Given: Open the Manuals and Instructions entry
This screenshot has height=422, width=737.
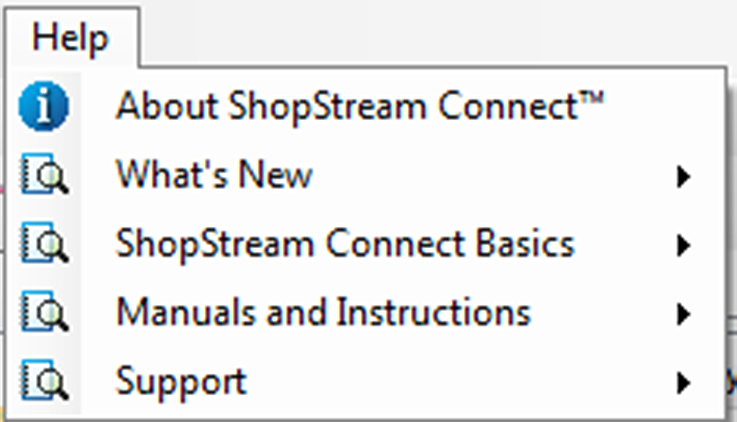Looking at the screenshot, I should tap(323, 313).
